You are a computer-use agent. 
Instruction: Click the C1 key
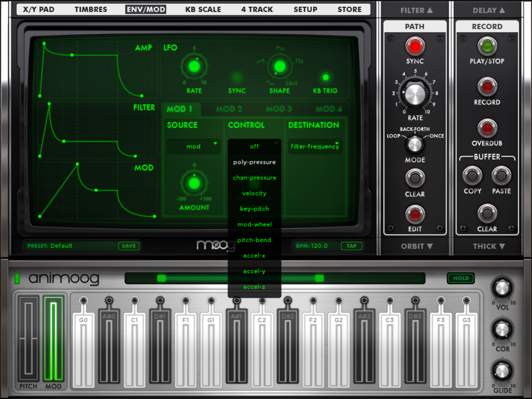[x=135, y=350]
